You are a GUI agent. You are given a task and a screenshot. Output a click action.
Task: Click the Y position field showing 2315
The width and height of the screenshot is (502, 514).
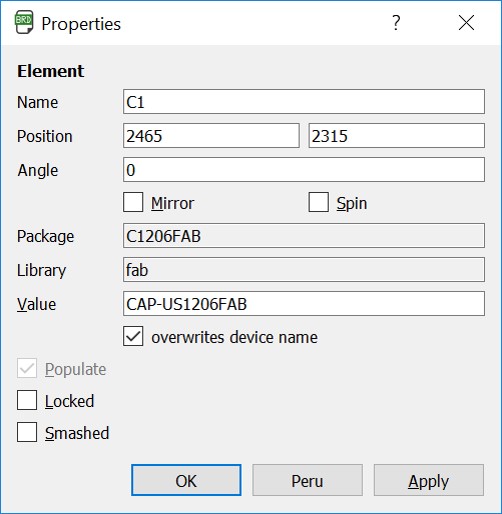coord(397,136)
